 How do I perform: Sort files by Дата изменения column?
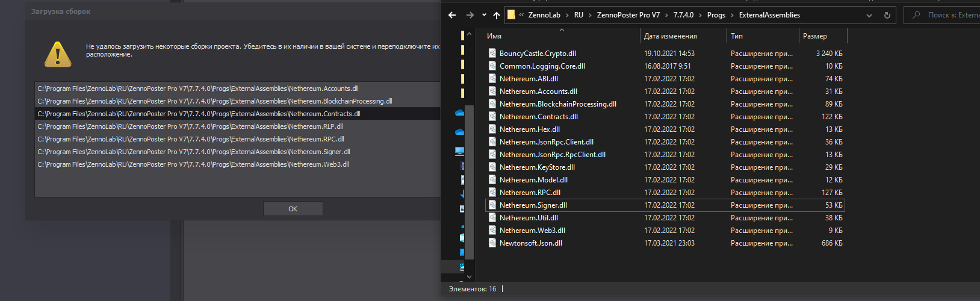click(670, 36)
